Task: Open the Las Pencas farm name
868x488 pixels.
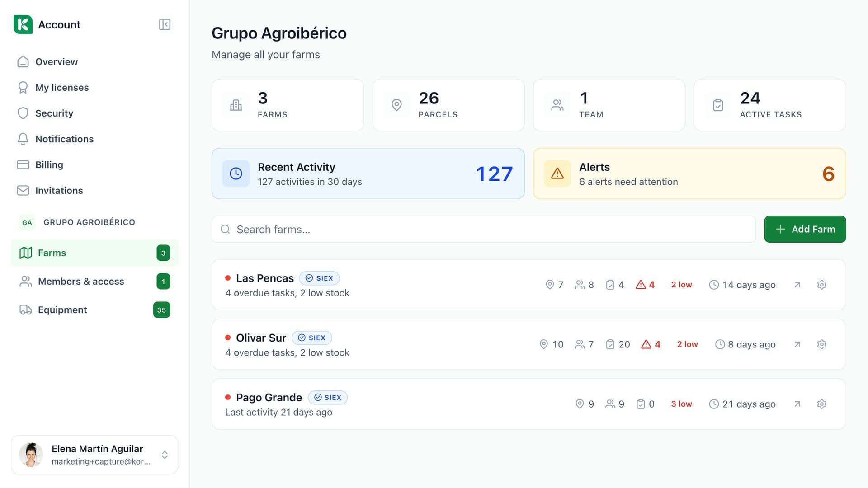Action: pos(265,278)
